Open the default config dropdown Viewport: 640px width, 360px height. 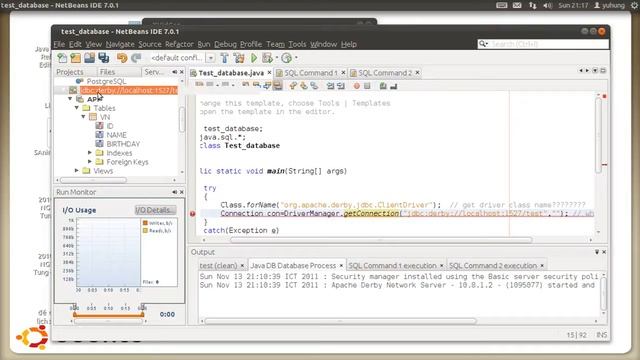211,58
